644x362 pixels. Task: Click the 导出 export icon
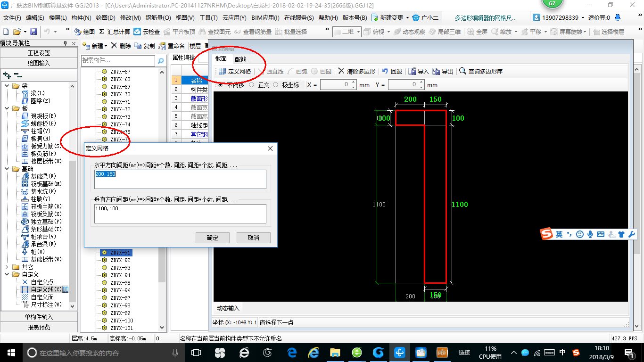click(443, 71)
